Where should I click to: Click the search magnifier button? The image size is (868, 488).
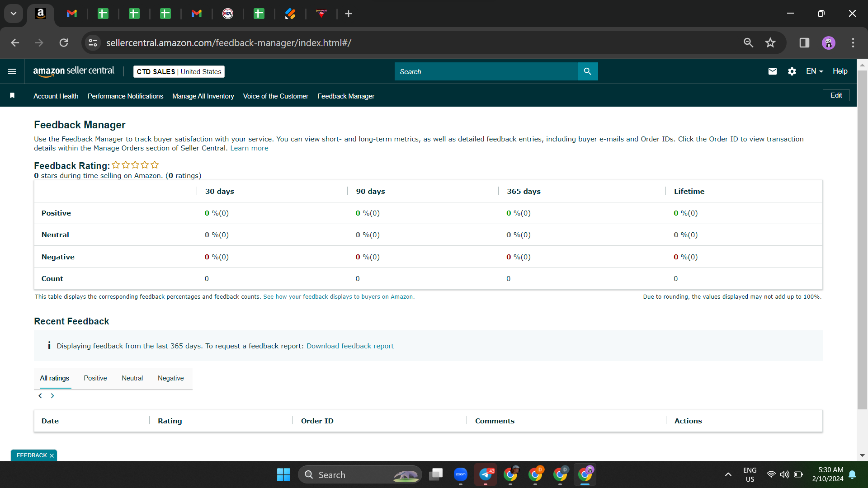point(588,71)
